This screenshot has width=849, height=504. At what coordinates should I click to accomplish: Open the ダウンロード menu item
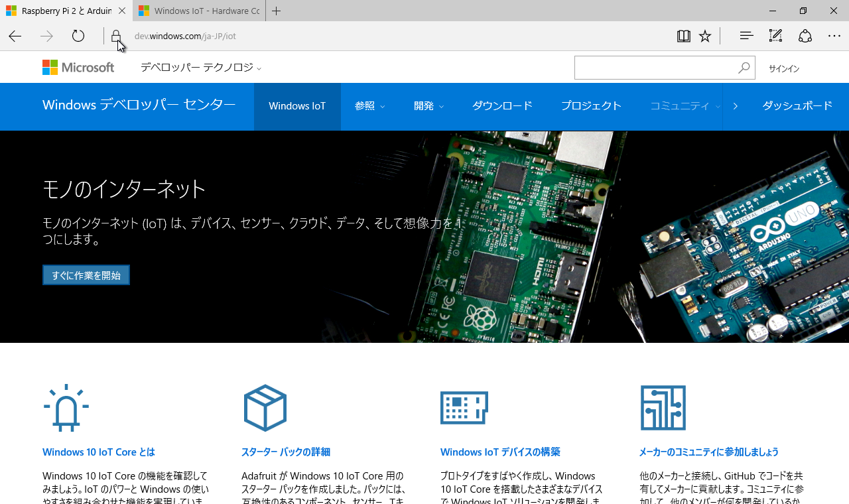(x=502, y=106)
